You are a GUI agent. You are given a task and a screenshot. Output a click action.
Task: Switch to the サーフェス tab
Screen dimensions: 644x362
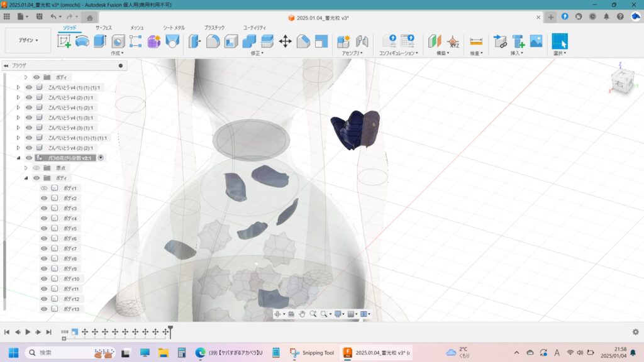103,28
